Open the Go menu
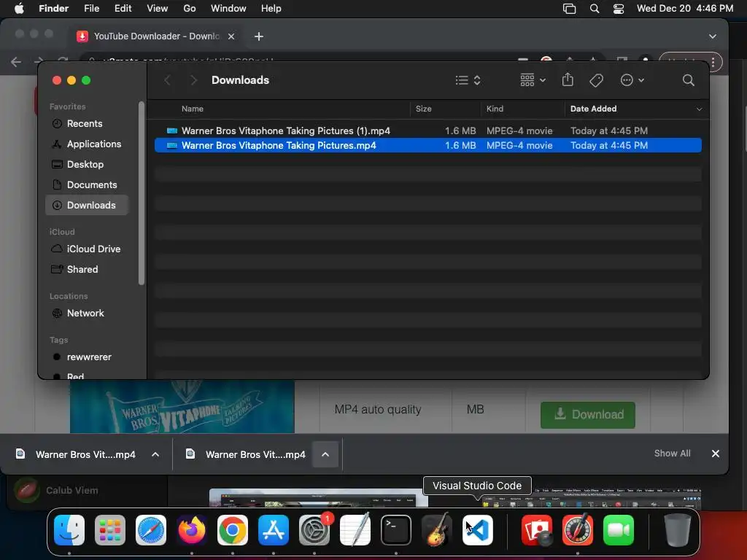 click(x=190, y=9)
